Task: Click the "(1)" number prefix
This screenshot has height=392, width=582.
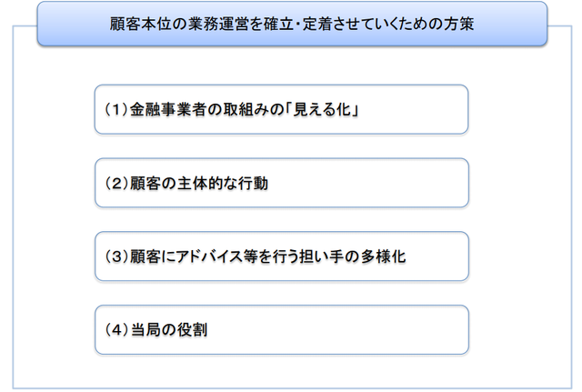Action: 115,111
